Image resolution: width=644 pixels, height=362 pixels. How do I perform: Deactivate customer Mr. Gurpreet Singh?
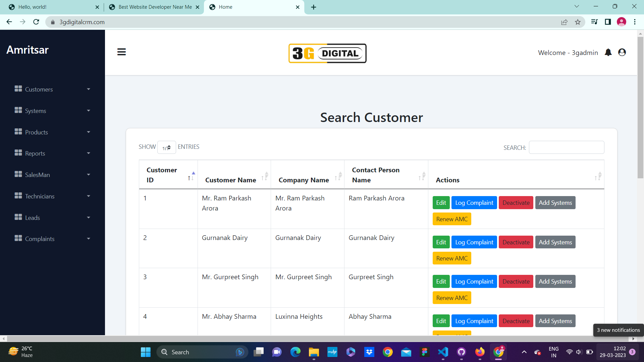pyautogui.click(x=516, y=282)
